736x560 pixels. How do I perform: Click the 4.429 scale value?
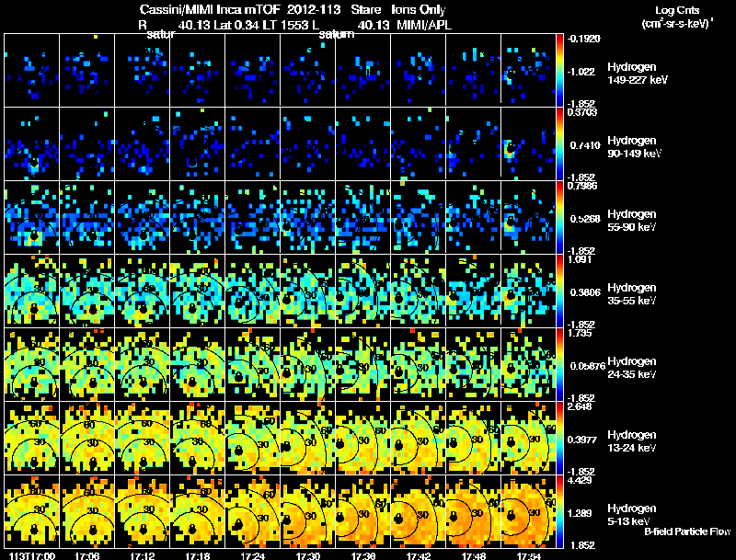point(580,480)
